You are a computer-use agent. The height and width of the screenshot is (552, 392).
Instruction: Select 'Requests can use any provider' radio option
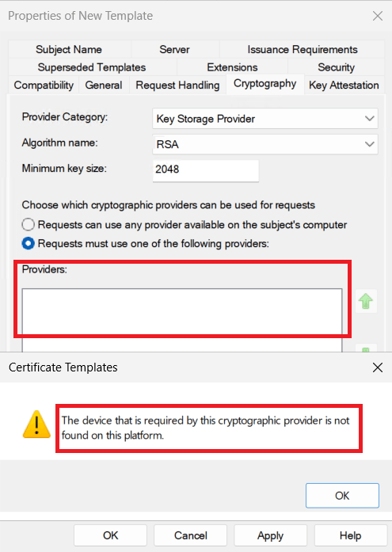pos(29,225)
